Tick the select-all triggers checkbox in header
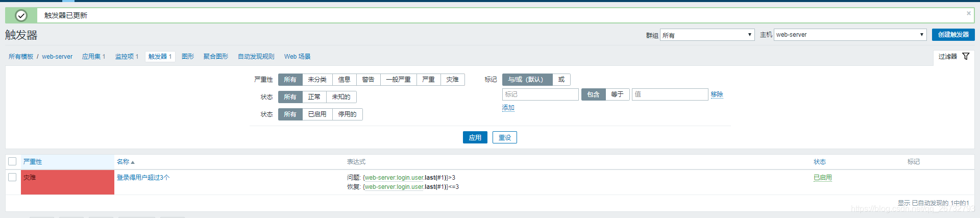The height and width of the screenshot is (218, 980). 12,161
